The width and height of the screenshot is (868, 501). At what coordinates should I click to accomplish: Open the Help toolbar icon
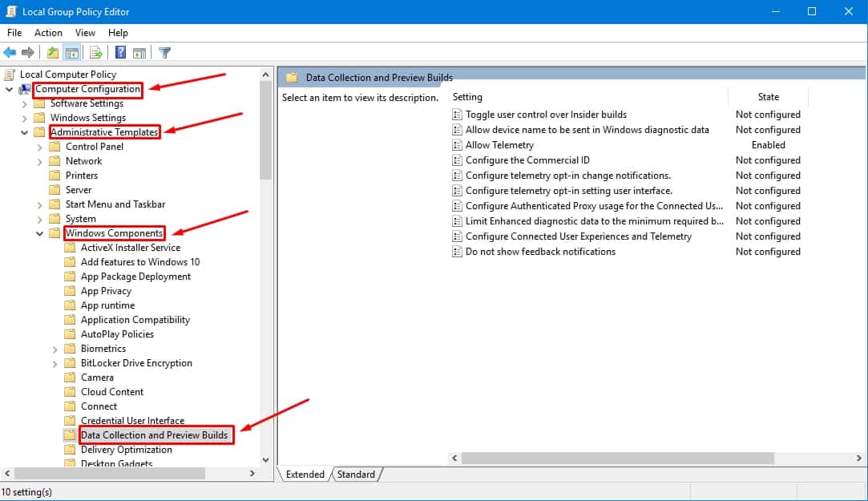(x=120, y=53)
